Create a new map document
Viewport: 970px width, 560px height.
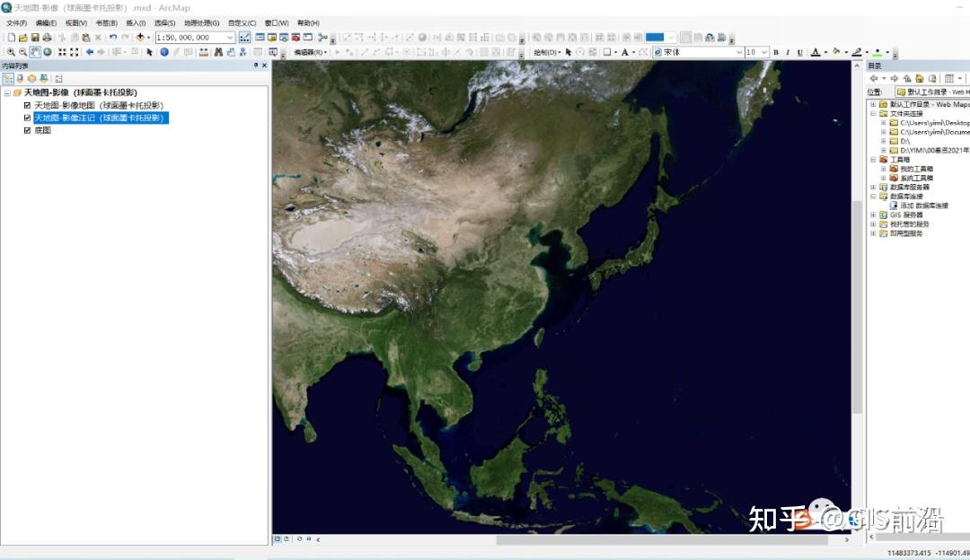tap(11, 38)
